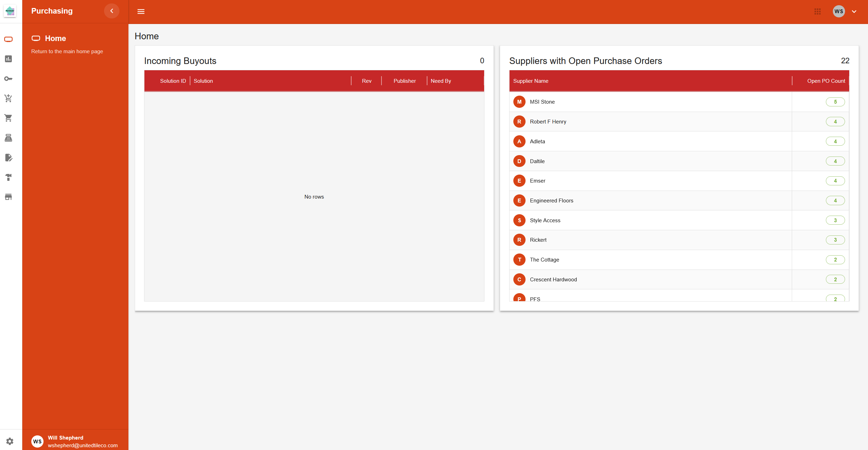868x450 pixels.
Task: Select the document edit icon
Action: point(8,158)
